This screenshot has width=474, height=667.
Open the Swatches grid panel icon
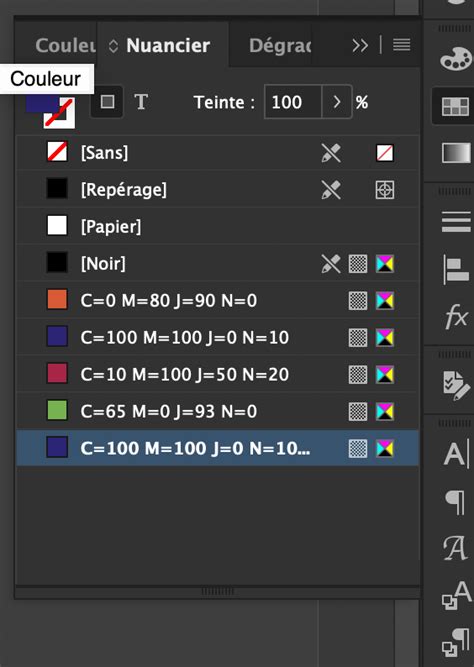[455, 106]
